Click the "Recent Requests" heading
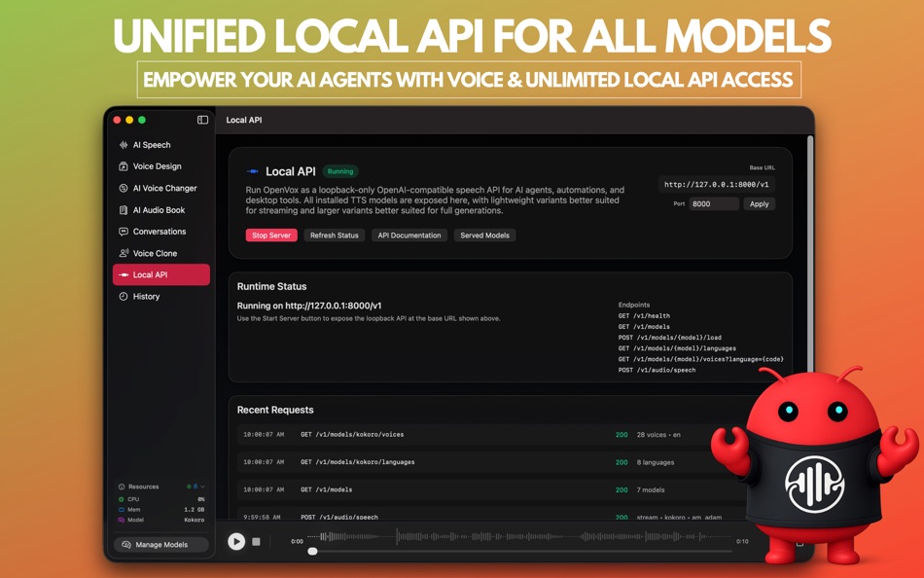This screenshot has height=578, width=924. click(x=275, y=410)
